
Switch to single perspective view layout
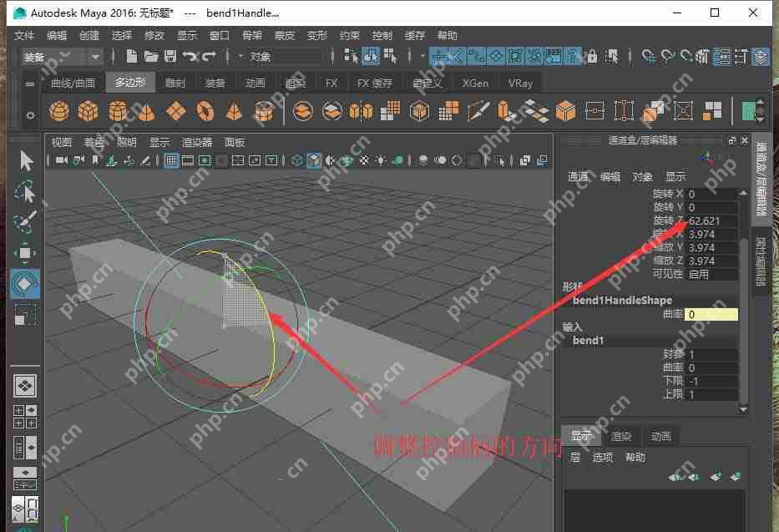(x=25, y=386)
